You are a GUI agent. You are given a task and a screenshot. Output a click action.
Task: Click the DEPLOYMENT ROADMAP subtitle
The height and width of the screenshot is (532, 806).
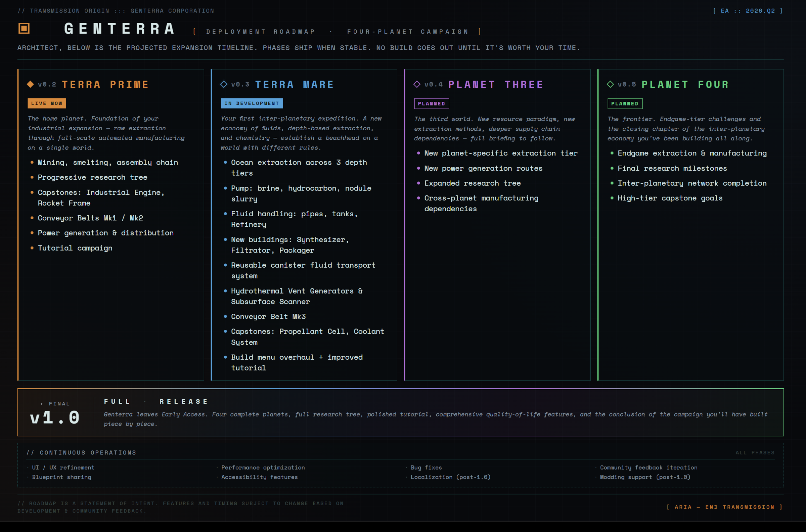[261, 32]
